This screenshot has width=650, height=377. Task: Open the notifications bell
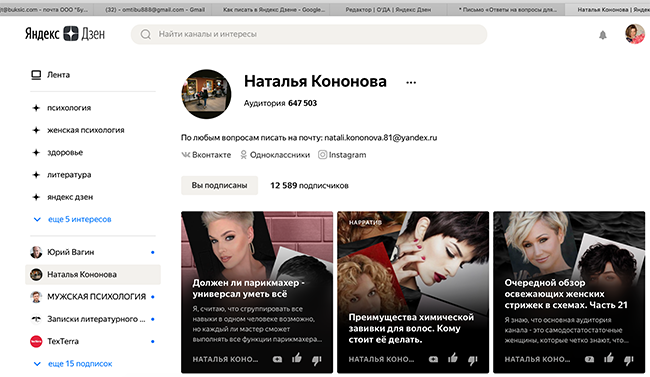tap(603, 35)
